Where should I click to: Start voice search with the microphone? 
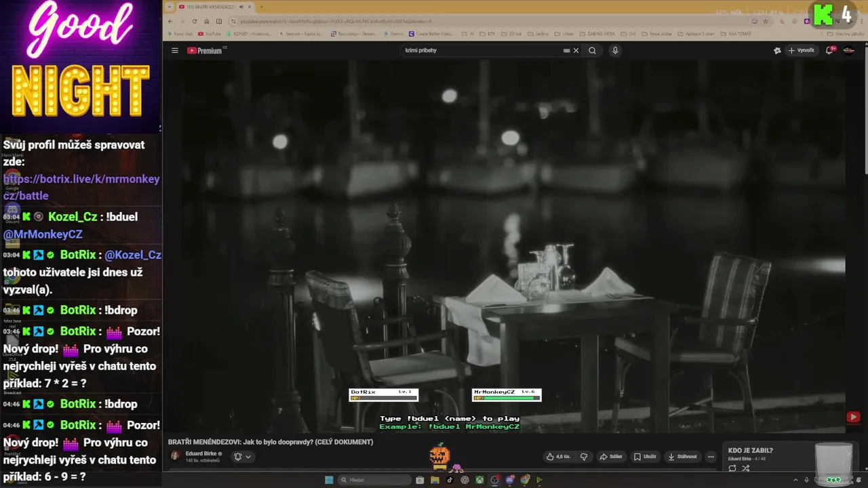click(615, 50)
